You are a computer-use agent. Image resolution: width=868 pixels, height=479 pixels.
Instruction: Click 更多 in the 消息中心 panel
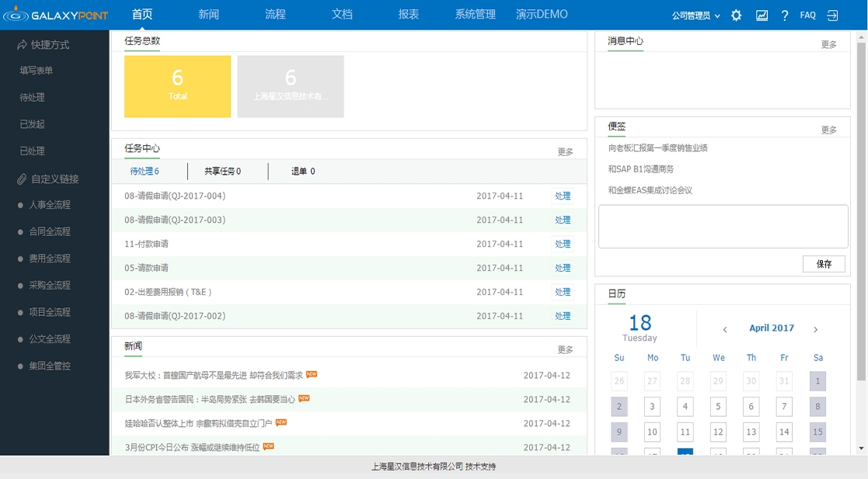tap(828, 44)
